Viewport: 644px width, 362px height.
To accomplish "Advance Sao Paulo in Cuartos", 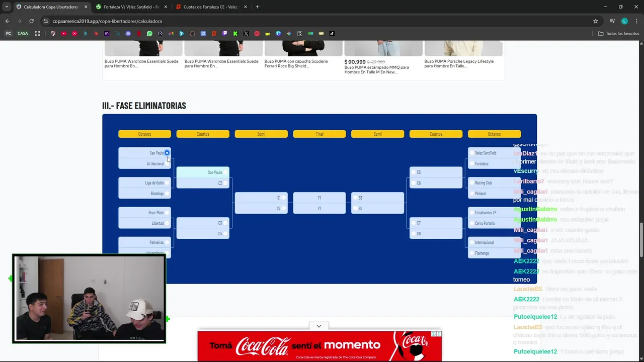I will coord(225,172).
